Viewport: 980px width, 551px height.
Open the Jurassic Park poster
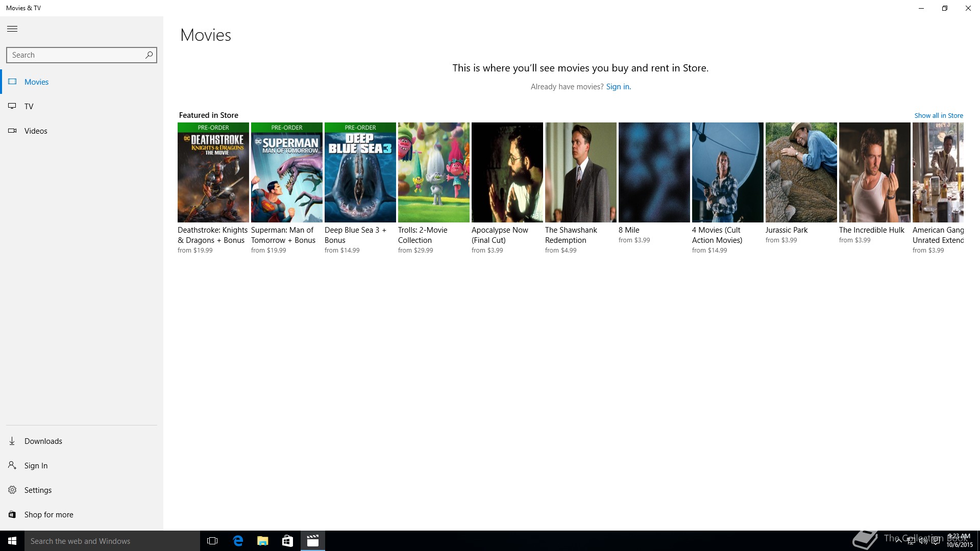point(801,172)
